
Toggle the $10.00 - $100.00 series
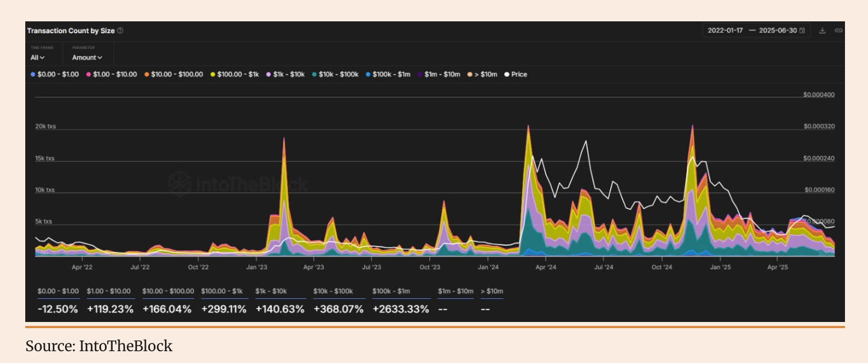point(173,74)
